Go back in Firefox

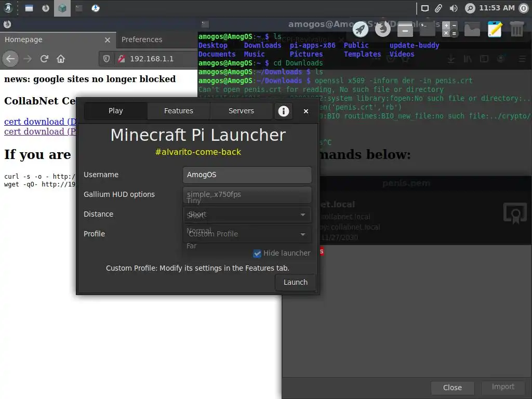[x=10, y=59]
